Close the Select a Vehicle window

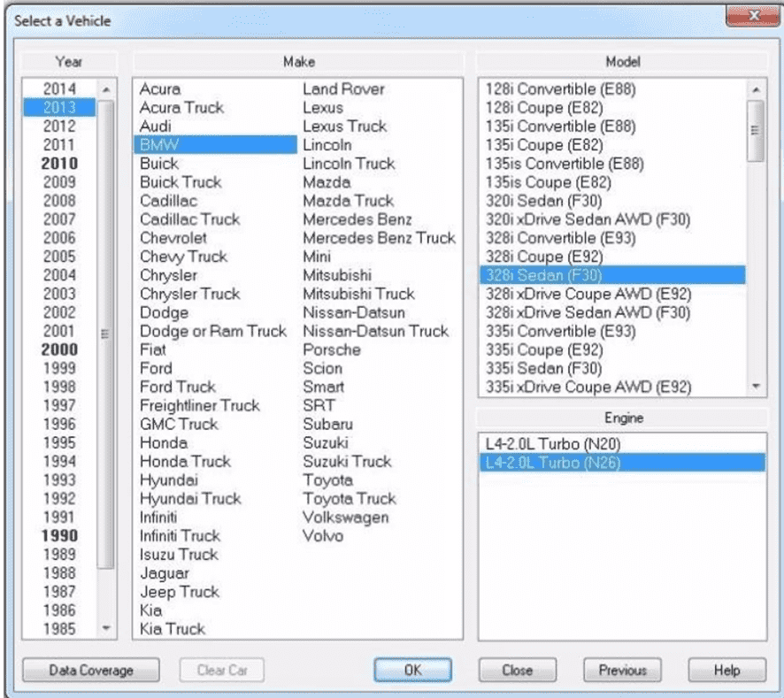(754, 16)
